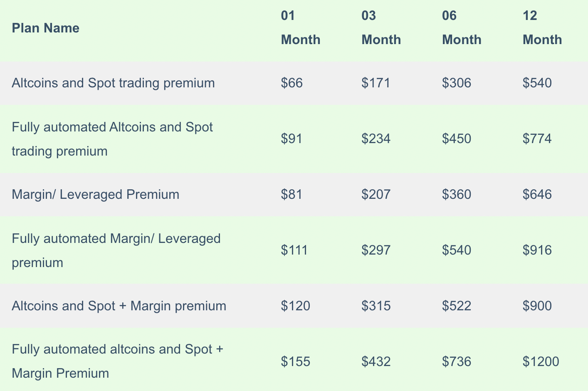Click the $81 Margin one-month price
588x391 pixels.
click(292, 195)
